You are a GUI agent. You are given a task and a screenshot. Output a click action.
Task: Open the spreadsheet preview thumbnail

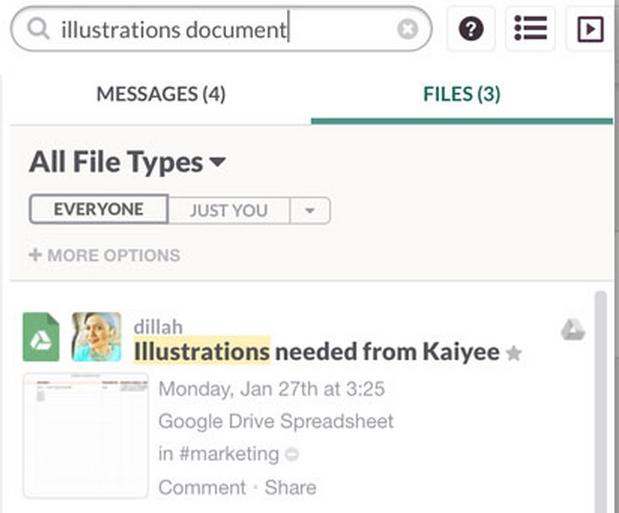point(86,435)
